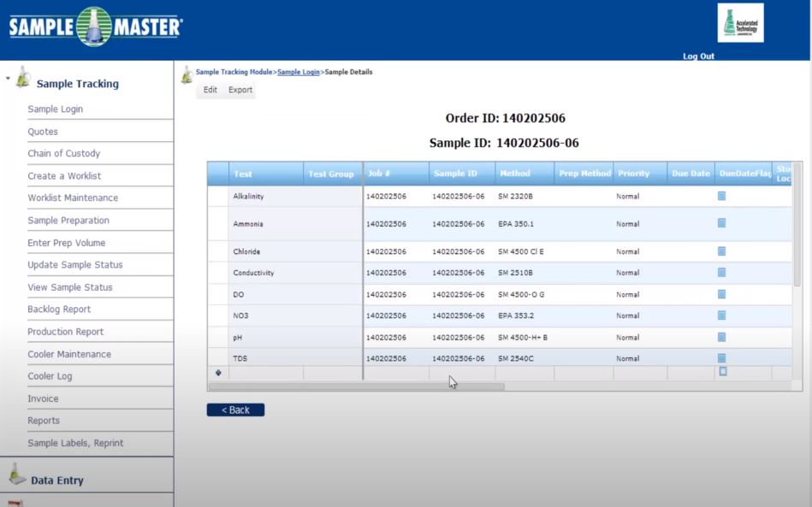Open Create a Worklist page

coord(64,176)
